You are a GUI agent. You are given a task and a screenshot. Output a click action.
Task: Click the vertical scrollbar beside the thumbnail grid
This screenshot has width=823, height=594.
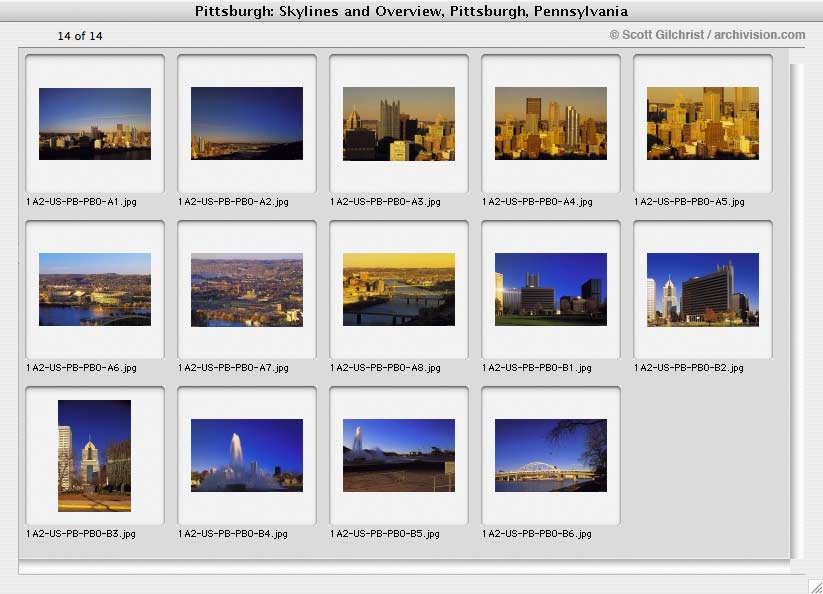797,311
